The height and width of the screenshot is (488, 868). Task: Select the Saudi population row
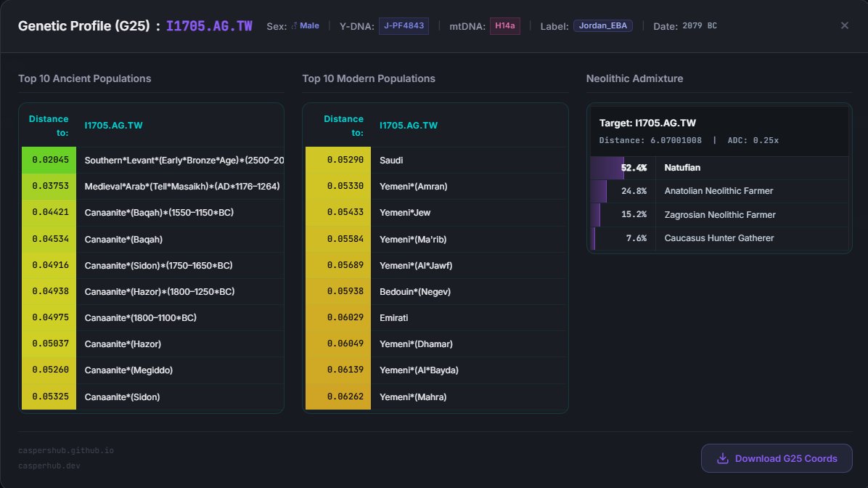436,160
